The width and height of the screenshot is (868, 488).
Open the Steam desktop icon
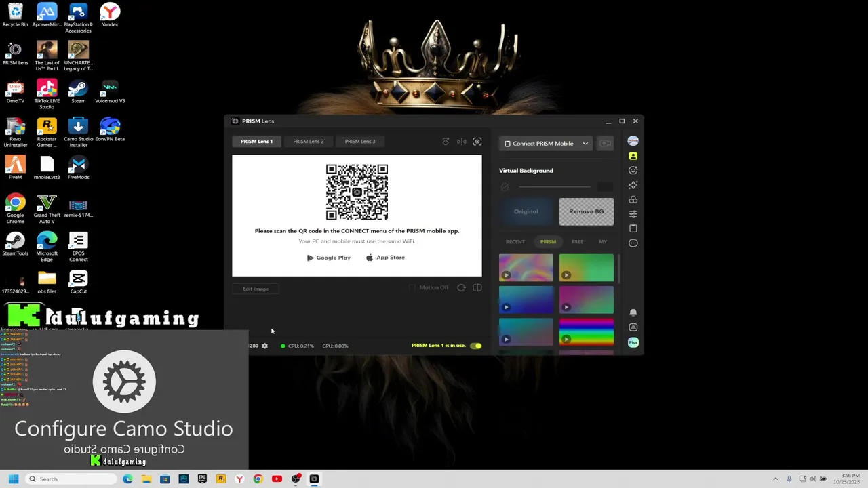(x=78, y=92)
